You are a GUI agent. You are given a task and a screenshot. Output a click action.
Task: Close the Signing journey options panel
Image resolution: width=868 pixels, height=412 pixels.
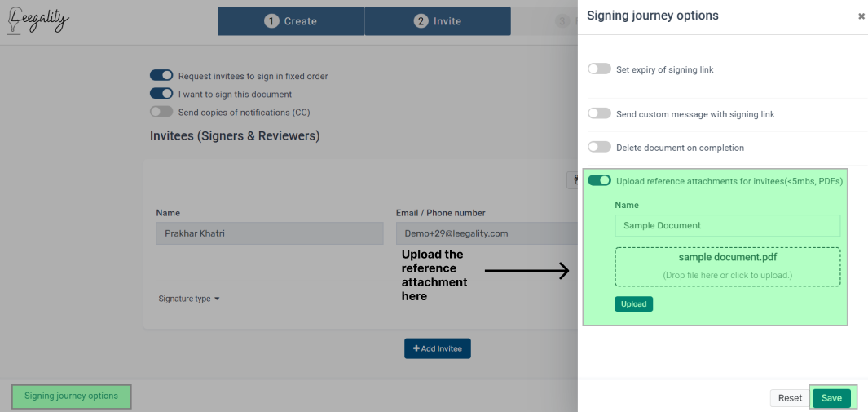click(x=861, y=16)
